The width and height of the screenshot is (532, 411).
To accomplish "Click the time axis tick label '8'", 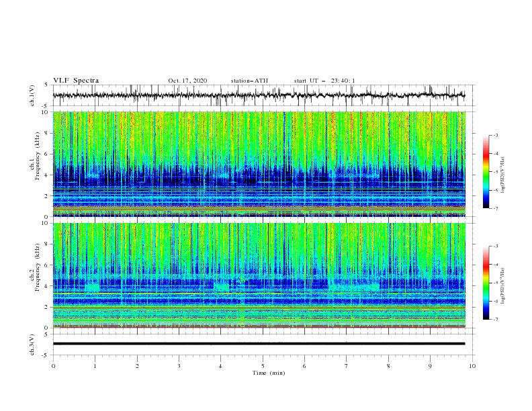I will pos(388,366).
